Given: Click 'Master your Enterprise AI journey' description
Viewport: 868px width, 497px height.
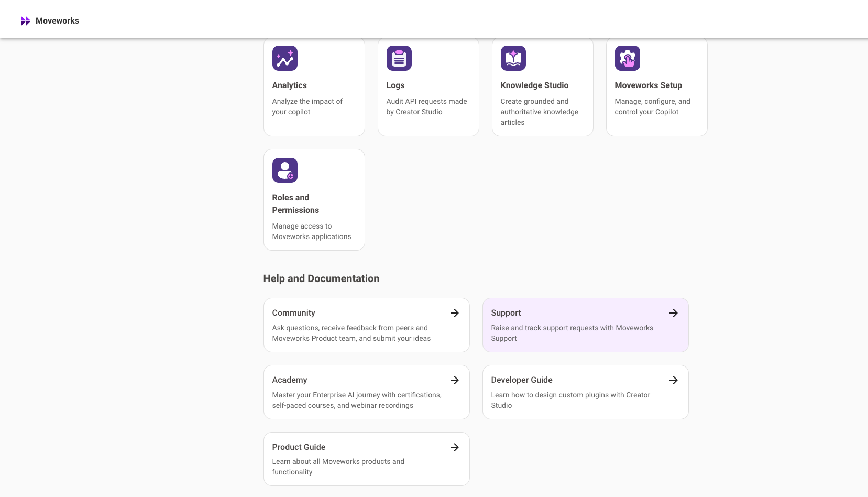Looking at the screenshot, I should pos(357,400).
